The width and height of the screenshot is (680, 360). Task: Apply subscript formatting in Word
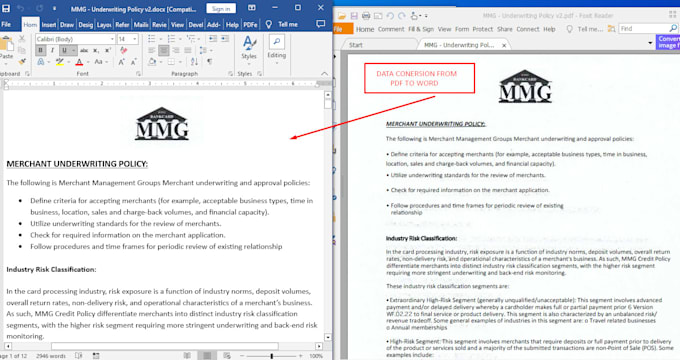[96, 50]
